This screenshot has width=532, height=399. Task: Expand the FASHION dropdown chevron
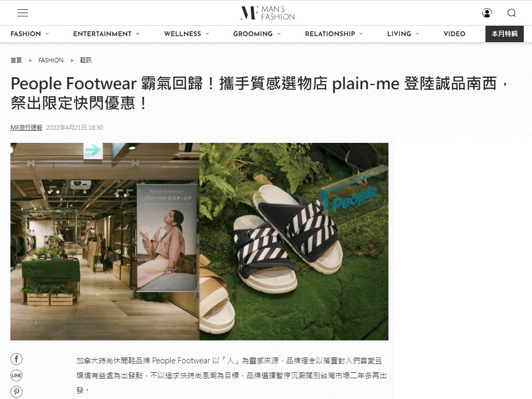(x=47, y=33)
